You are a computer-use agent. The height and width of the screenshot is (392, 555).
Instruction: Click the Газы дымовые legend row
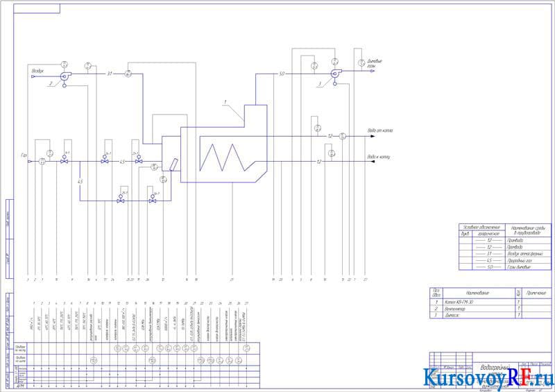(x=505, y=267)
